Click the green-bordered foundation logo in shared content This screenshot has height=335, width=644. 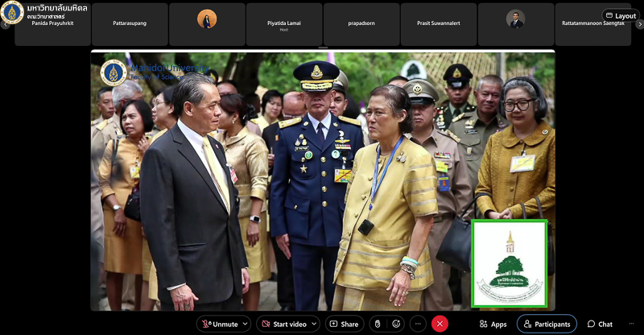tap(510, 263)
